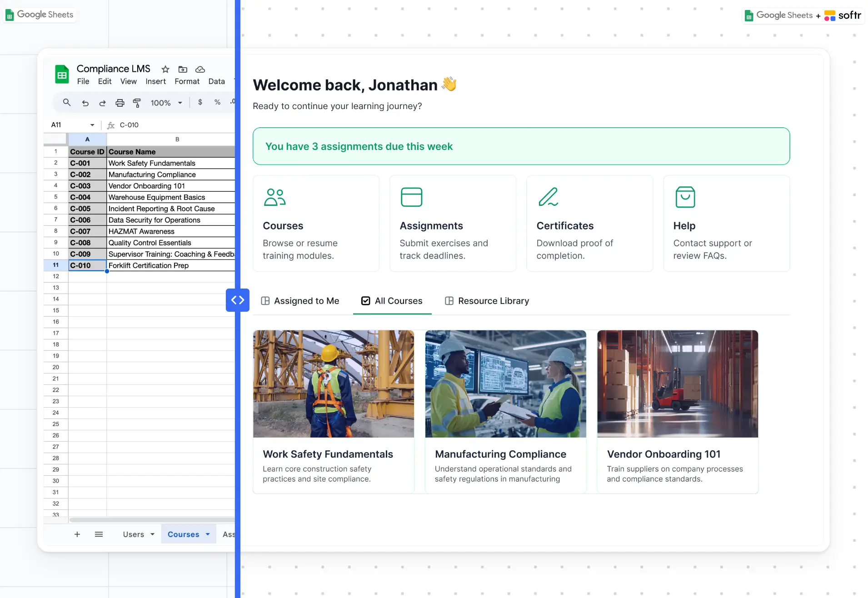Open the Vendor Onboarding 101 course thumbnail
Image resolution: width=868 pixels, height=598 pixels.
point(678,384)
